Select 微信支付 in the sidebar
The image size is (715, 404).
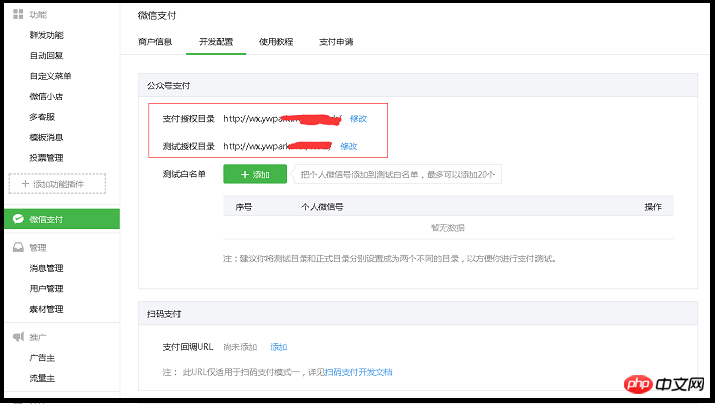coord(62,219)
